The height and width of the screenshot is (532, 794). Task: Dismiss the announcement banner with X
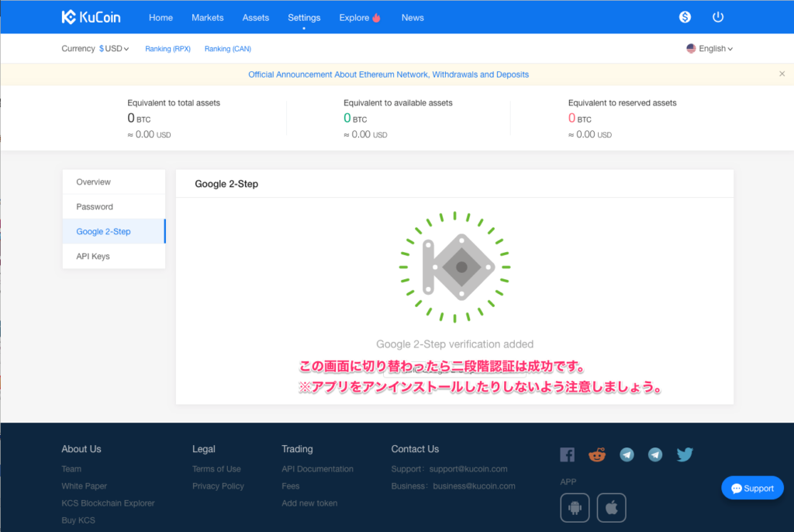pos(782,74)
